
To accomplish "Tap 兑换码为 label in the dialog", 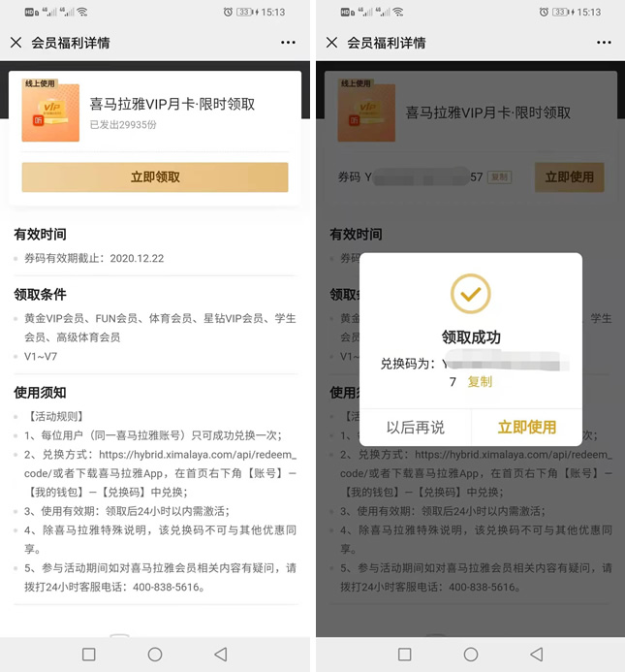I will [407, 364].
